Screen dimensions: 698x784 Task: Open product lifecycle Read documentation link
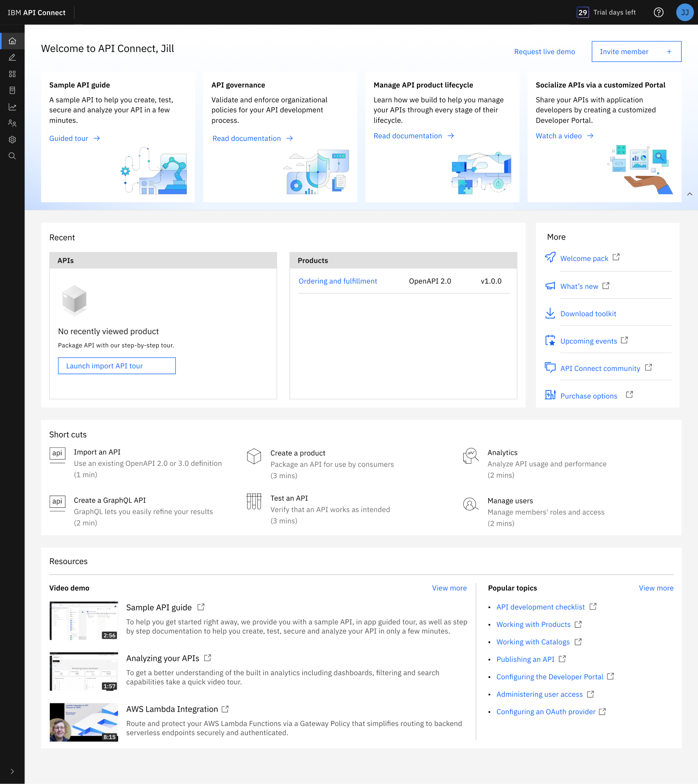pyautogui.click(x=414, y=136)
